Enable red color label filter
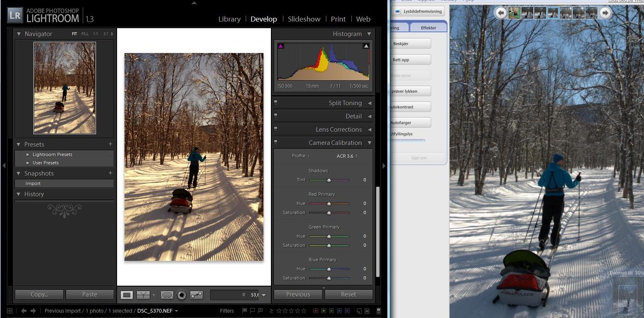The height and width of the screenshot is (318, 644). click(x=316, y=311)
